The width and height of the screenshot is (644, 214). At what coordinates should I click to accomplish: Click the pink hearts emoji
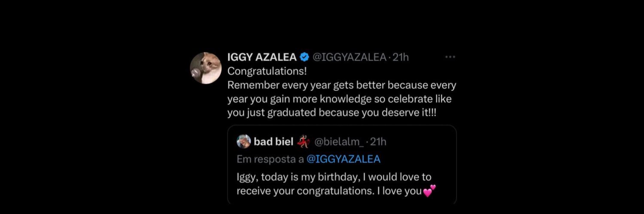[430, 191]
